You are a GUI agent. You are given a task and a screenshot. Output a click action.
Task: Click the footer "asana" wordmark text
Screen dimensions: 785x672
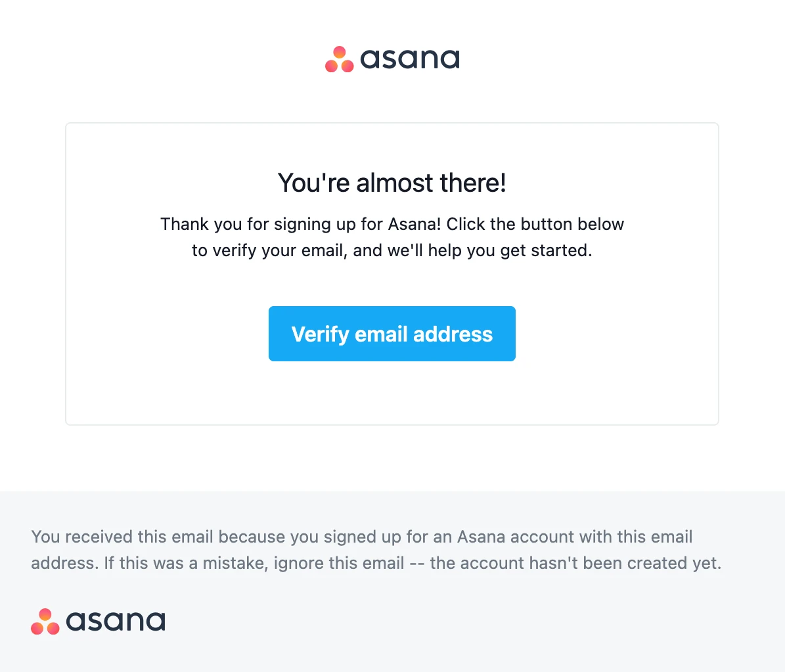click(x=116, y=621)
